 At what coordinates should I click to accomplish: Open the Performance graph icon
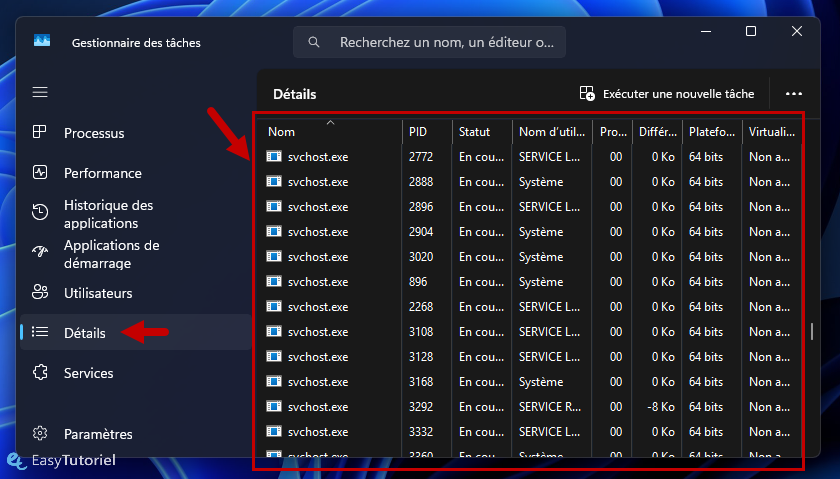tap(40, 173)
